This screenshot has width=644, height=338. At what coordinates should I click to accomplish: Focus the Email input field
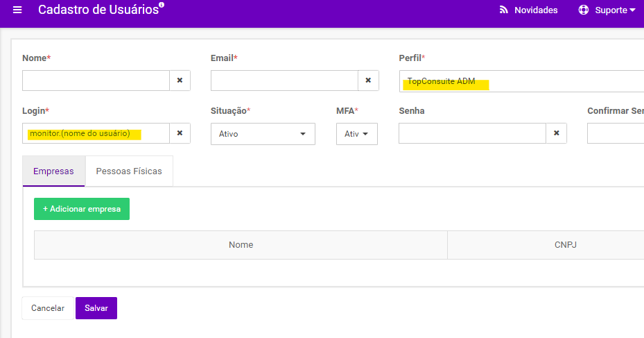(x=284, y=81)
